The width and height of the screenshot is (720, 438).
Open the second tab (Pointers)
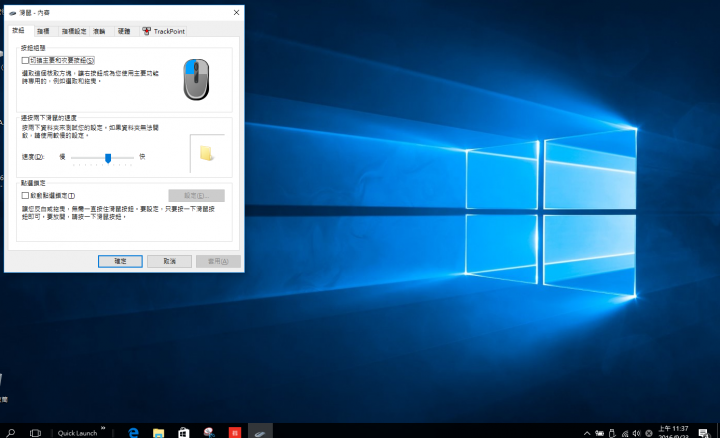click(44, 31)
